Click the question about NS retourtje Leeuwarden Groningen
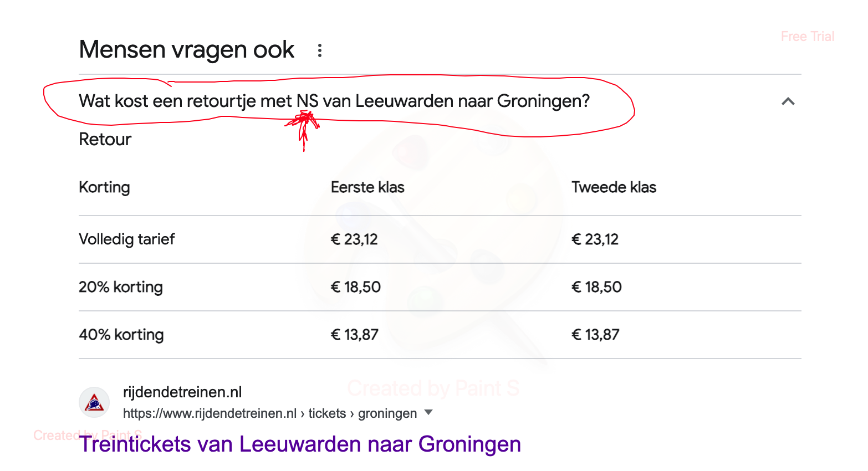 (x=334, y=101)
